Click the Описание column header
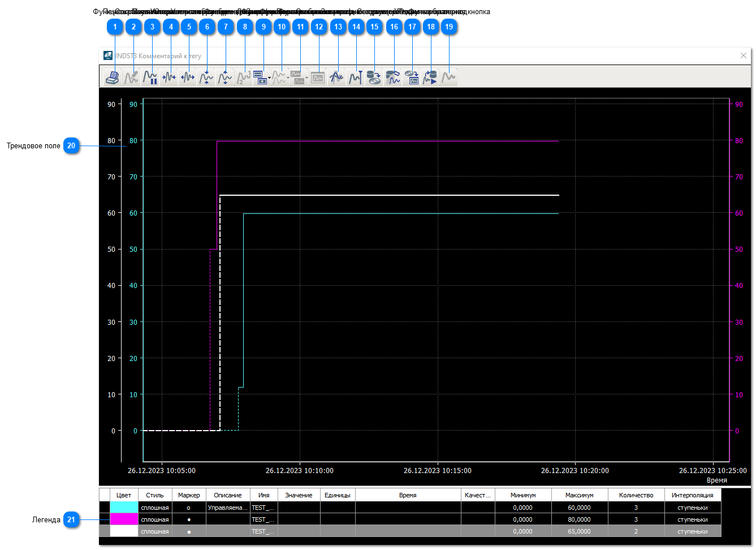 228,495
